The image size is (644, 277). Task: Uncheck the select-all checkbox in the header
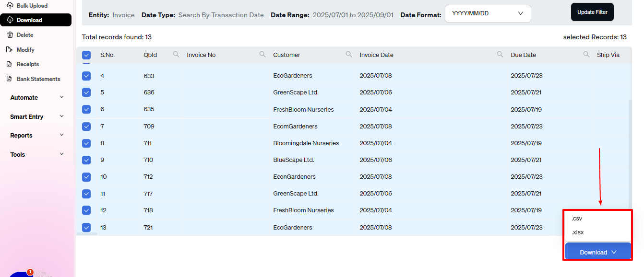click(86, 54)
